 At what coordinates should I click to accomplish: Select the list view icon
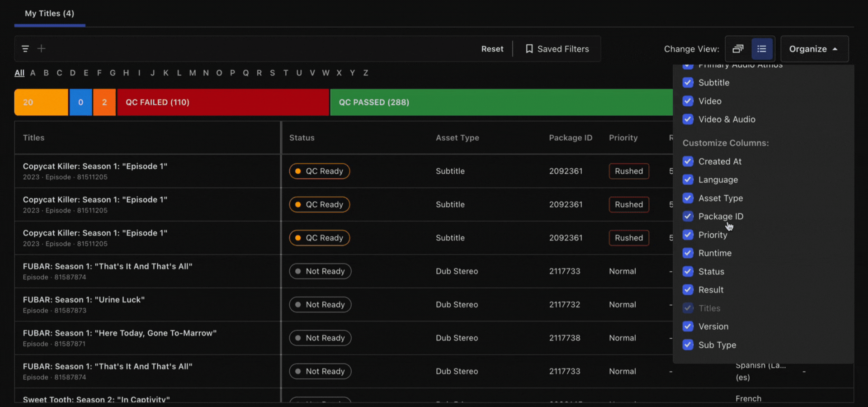[762, 49]
